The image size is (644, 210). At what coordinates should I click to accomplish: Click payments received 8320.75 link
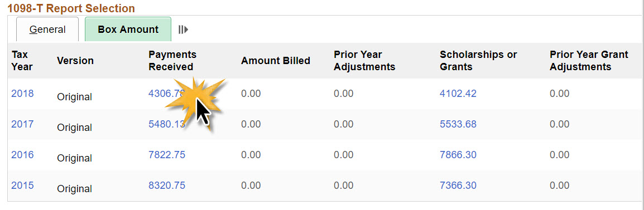click(x=167, y=185)
